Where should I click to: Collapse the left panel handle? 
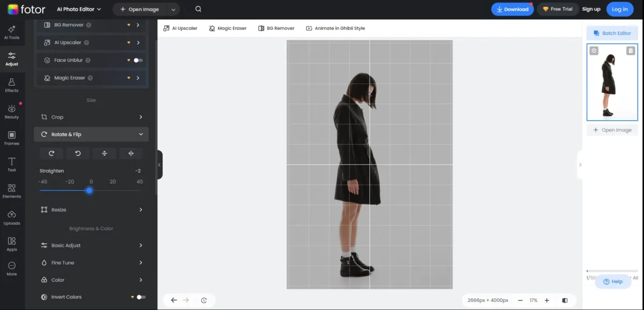[x=159, y=165]
